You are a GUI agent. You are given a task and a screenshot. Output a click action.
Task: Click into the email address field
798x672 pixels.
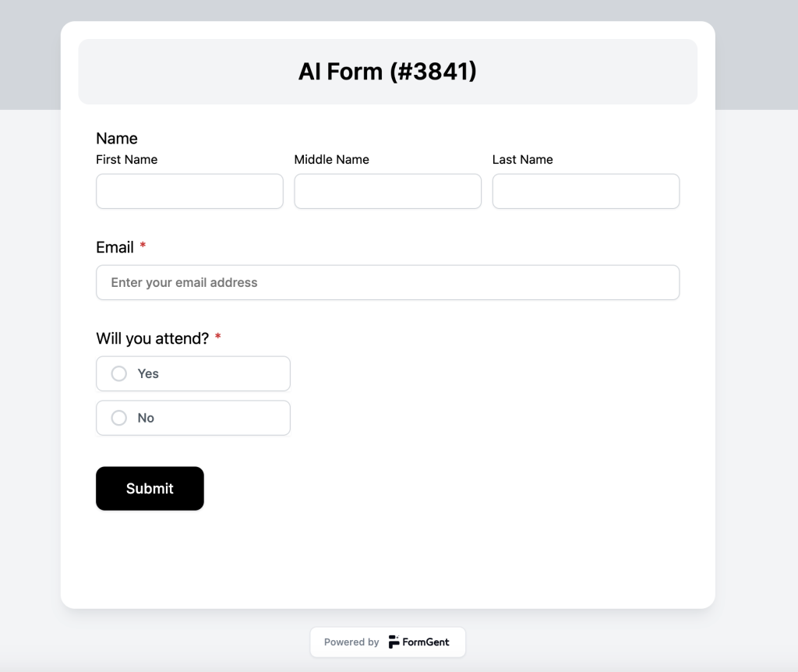[388, 282]
